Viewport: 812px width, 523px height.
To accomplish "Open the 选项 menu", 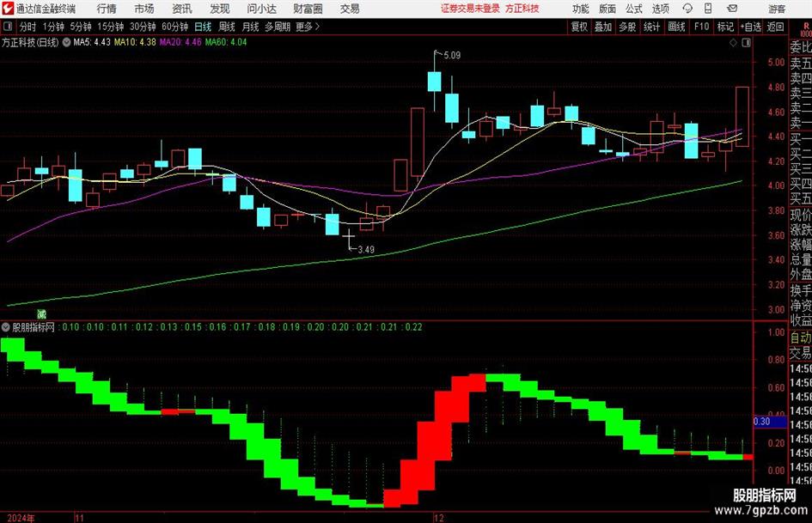I will (x=660, y=9).
